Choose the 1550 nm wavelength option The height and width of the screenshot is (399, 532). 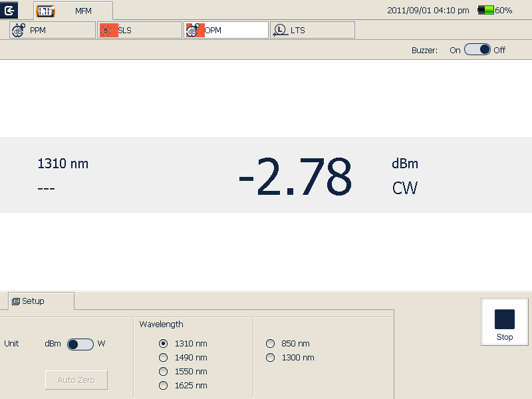tap(164, 372)
